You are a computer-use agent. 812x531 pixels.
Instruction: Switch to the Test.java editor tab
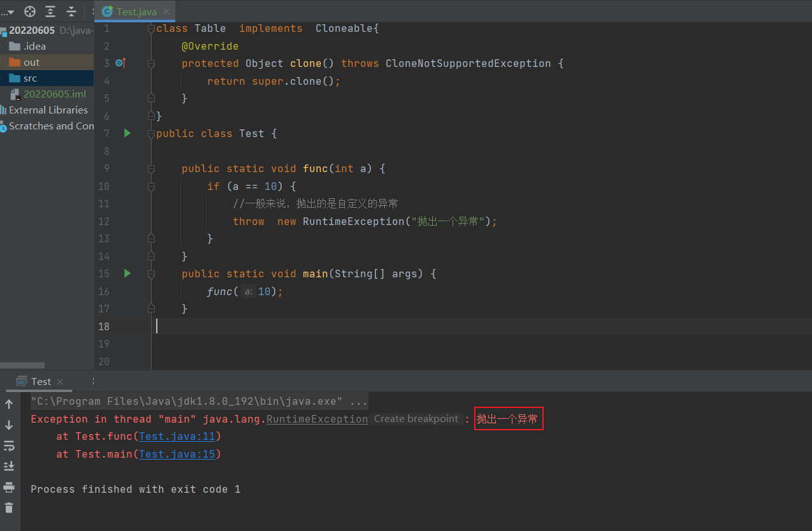(136, 11)
